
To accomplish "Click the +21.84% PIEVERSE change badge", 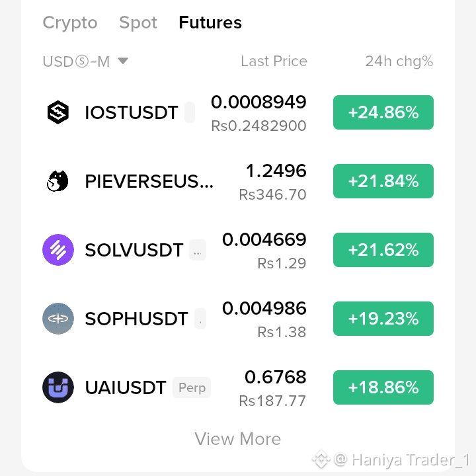I will coord(383,181).
